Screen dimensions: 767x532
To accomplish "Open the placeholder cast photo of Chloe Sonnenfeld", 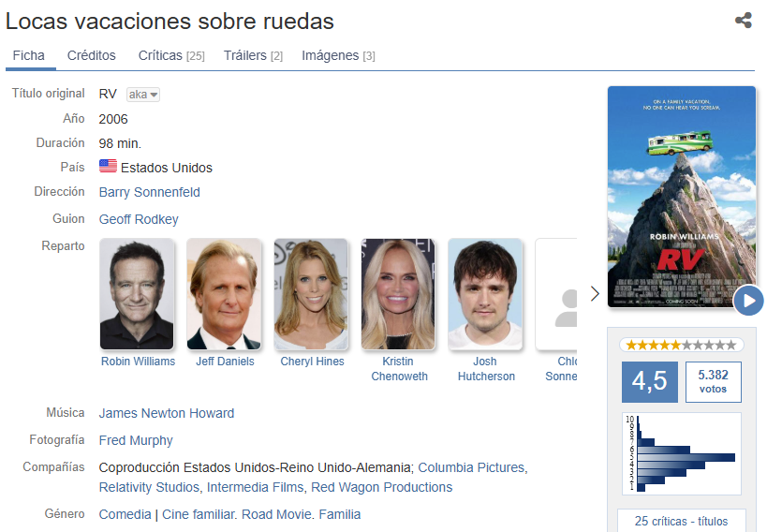I will coord(556,294).
